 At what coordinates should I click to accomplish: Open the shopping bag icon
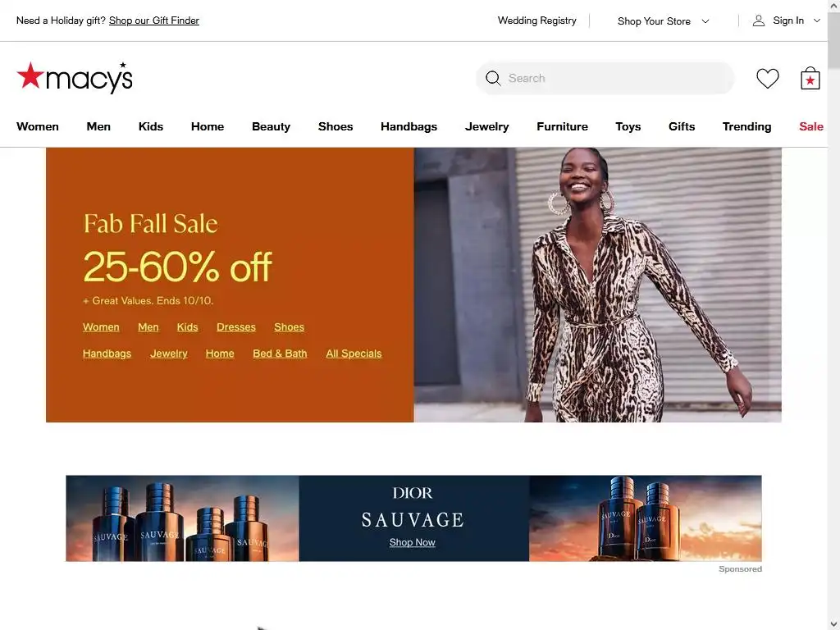click(x=810, y=78)
